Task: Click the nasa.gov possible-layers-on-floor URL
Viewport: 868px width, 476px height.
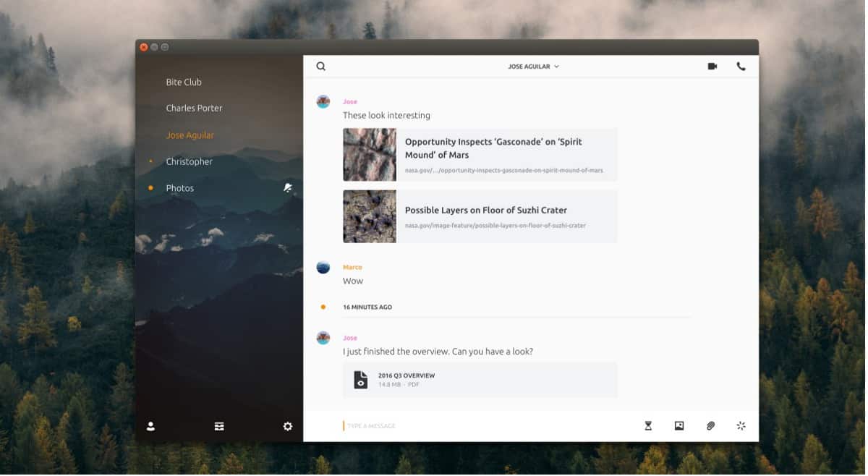Action: tap(495, 226)
